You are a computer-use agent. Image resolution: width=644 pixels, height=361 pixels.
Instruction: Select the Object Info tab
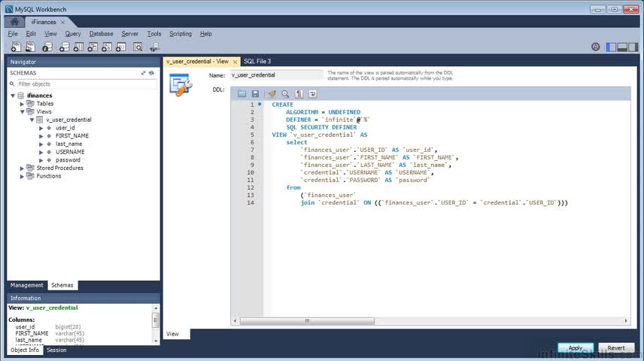tap(25, 350)
